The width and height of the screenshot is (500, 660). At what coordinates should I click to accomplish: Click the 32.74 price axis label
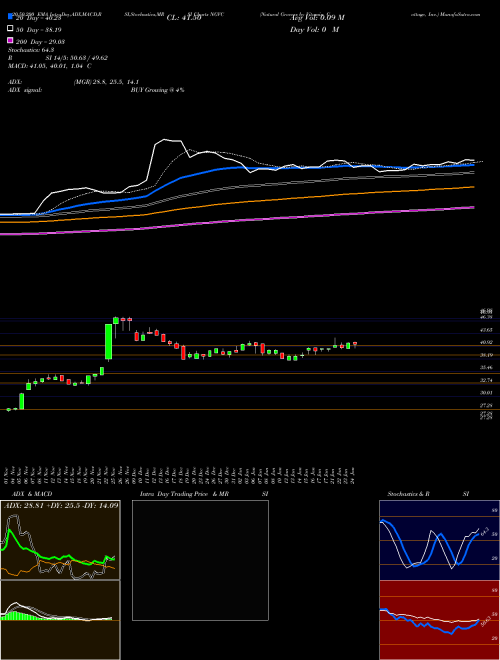coord(486,380)
